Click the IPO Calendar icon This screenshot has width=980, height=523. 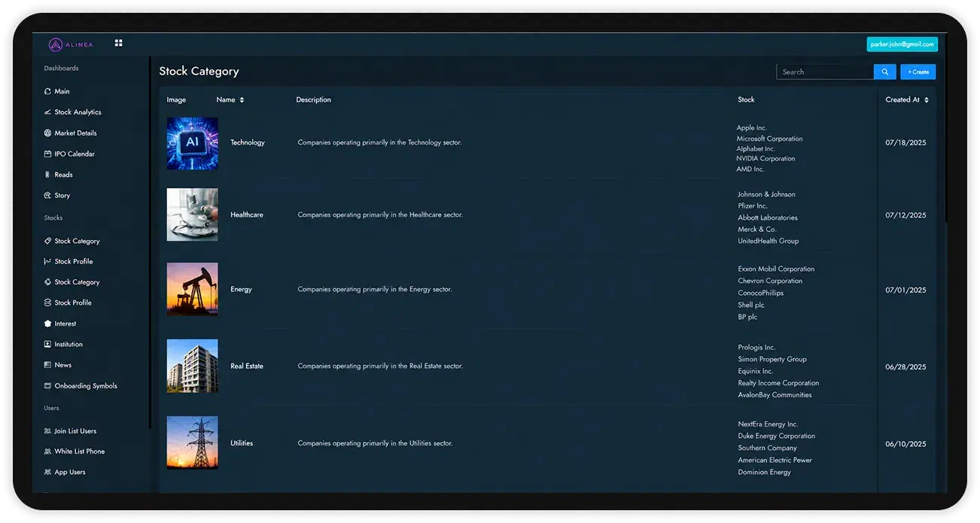pyautogui.click(x=48, y=154)
